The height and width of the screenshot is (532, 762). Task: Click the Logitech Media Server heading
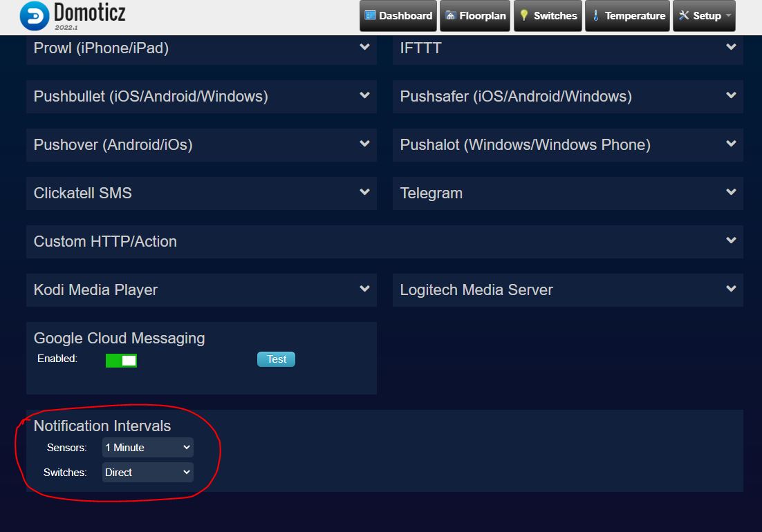click(476, 289)
